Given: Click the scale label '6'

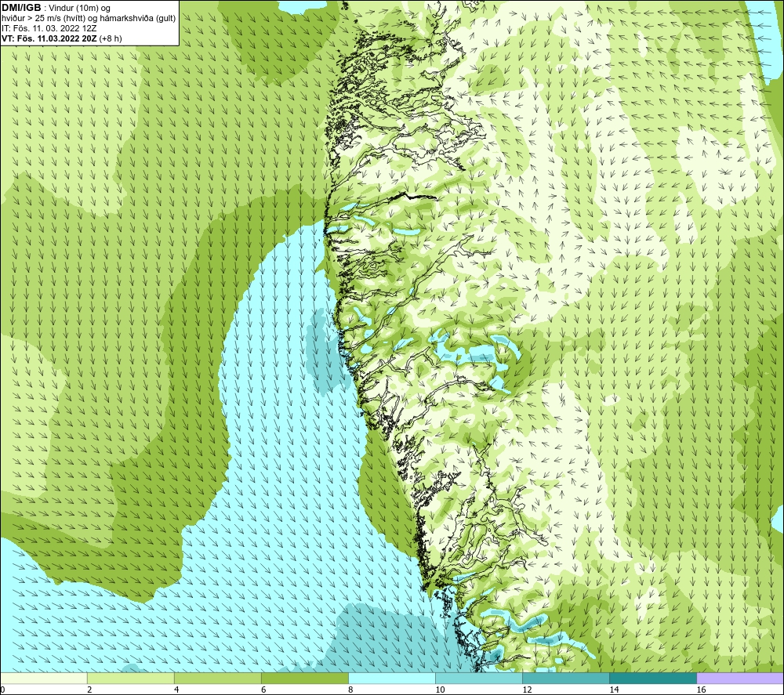Looking at the screenshot, I should (x=263, y=690).
